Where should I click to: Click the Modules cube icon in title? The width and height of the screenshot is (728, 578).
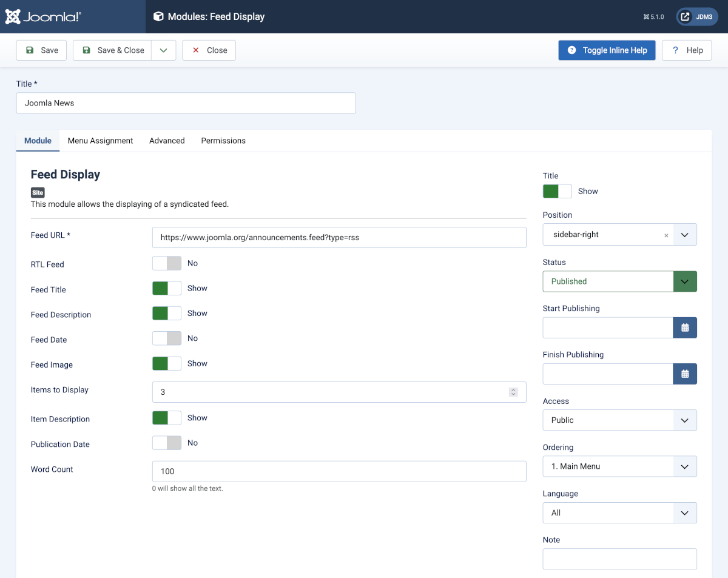pos(158,16)
